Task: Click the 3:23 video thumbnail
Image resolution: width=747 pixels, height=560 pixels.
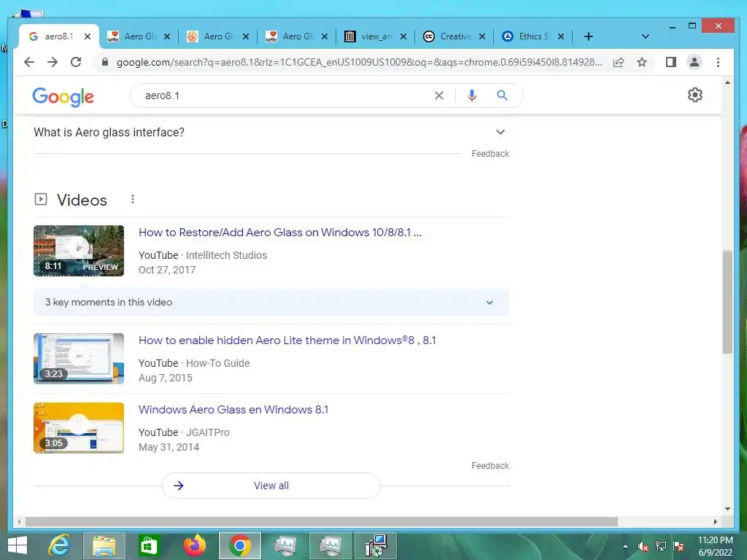Action: (79, 359)
